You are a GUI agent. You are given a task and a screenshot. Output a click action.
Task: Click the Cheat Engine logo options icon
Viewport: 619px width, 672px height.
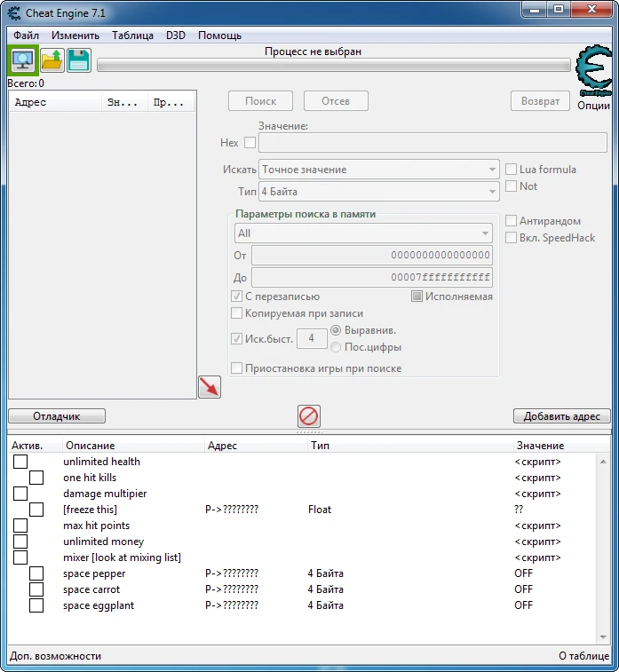point(592,71)
